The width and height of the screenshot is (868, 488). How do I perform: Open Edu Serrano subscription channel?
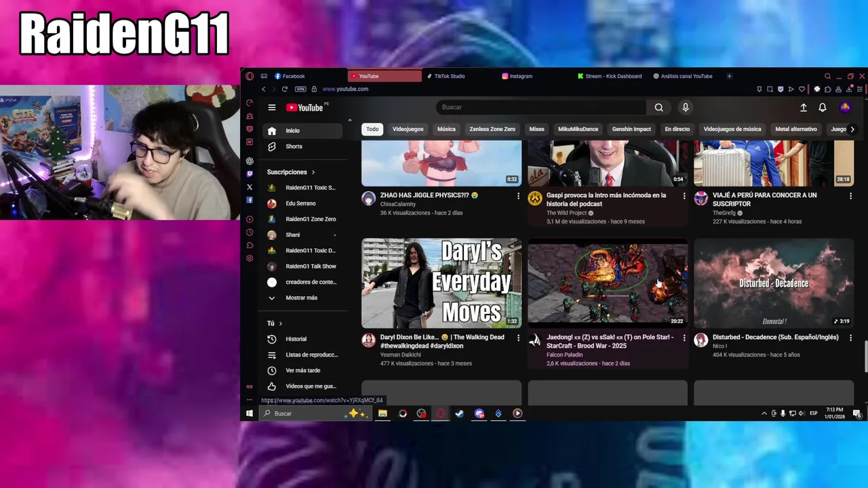pyautogui.click(x=304, y=203)
